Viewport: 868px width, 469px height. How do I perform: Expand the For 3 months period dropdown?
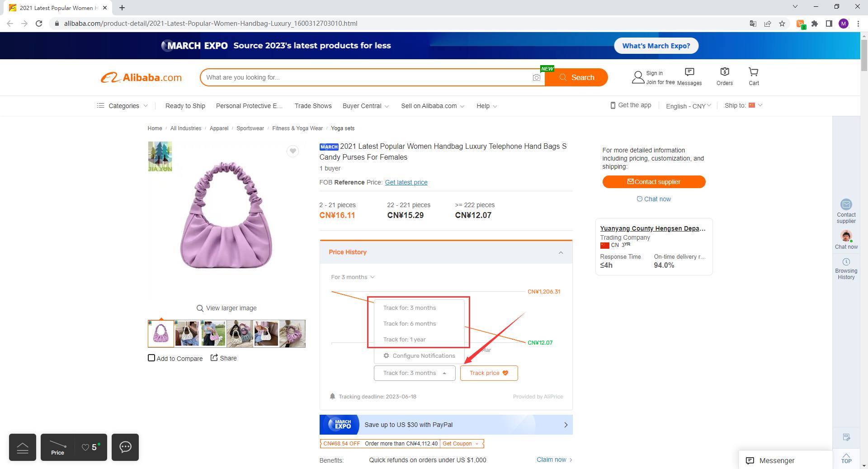pyautogui.click(x=353, y=277)
